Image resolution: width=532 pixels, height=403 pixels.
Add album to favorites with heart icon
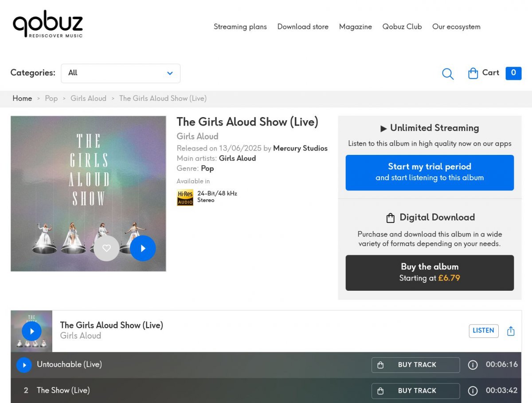(x=106, y=248)
